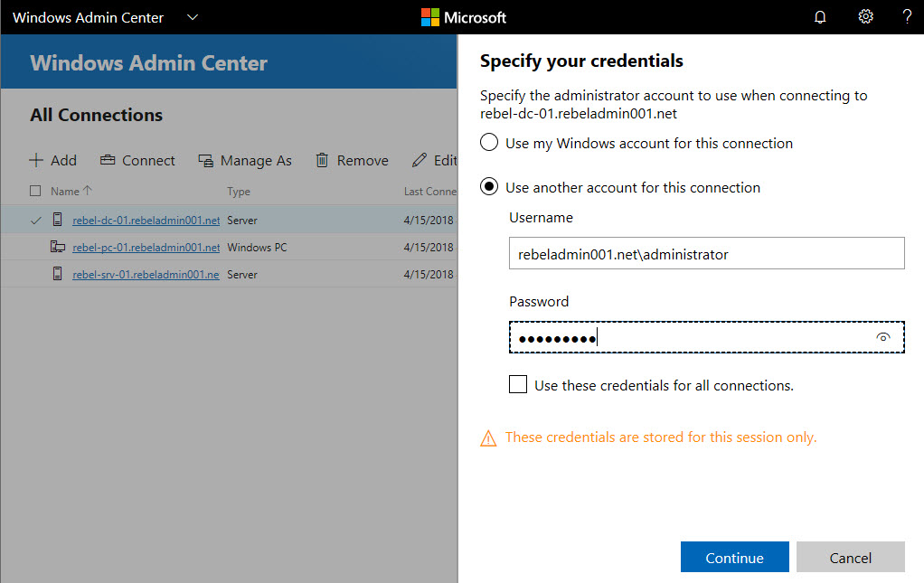Click the Continue button
This screenshot has width=924, height=583.
(x=734, y=557)
